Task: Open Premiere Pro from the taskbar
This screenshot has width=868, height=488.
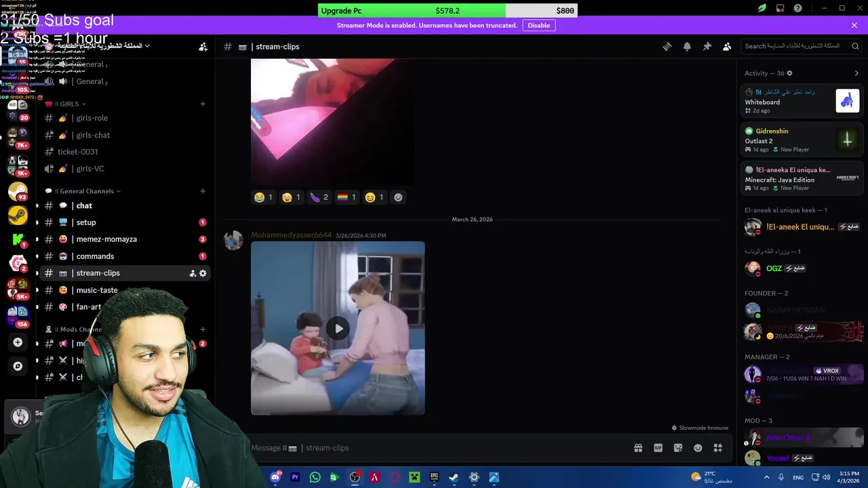Action: (295, 477)
